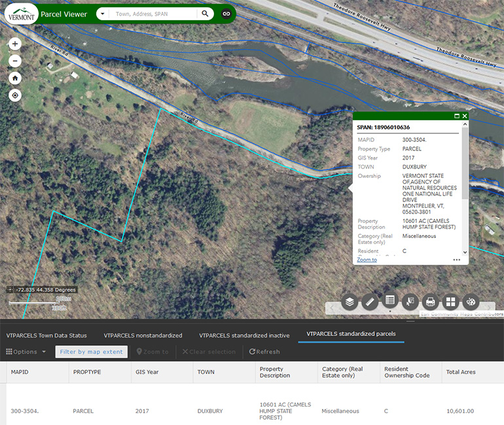Switch to VTPARCELS nonstandardized tab
Viewport: 504px width, 425px height.
pos(143,335)
